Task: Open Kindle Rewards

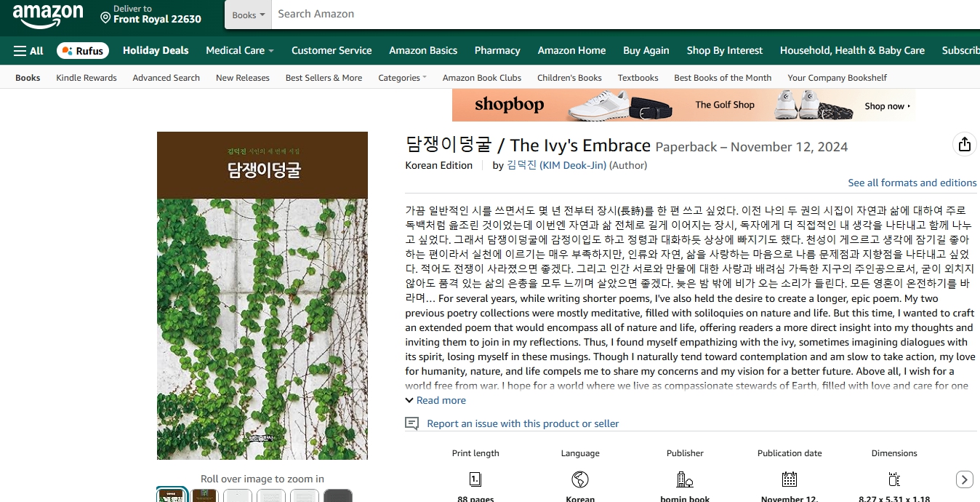Action: pyautogui.click(x=87, y=78)
